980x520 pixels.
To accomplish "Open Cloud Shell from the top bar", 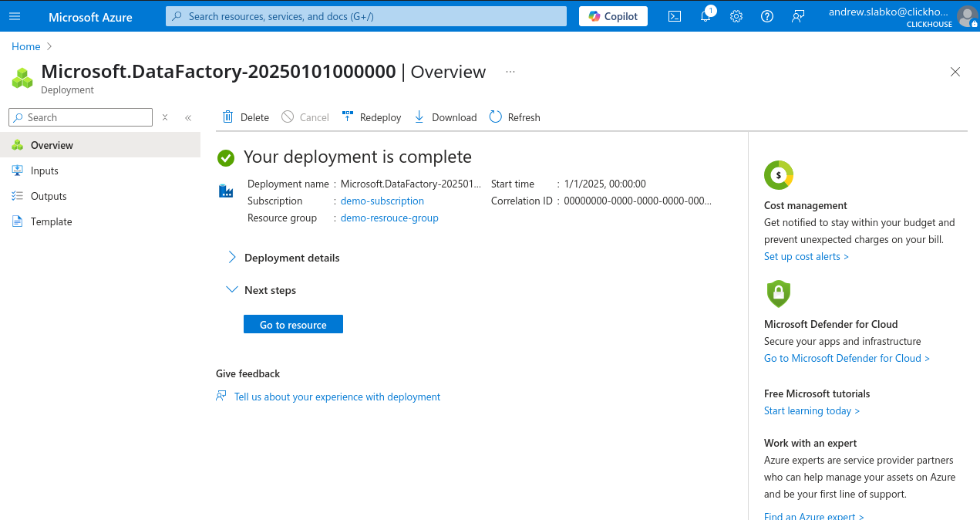I will pyautogui.click(x=675, y=15).
